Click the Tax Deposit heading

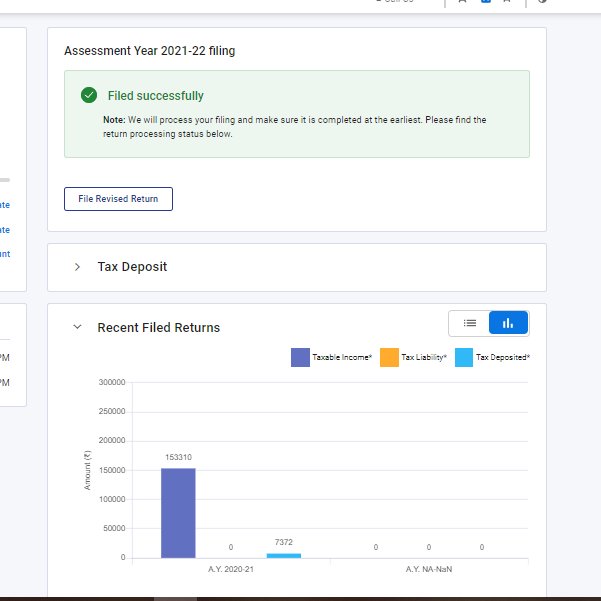click(x=132, y=267)
